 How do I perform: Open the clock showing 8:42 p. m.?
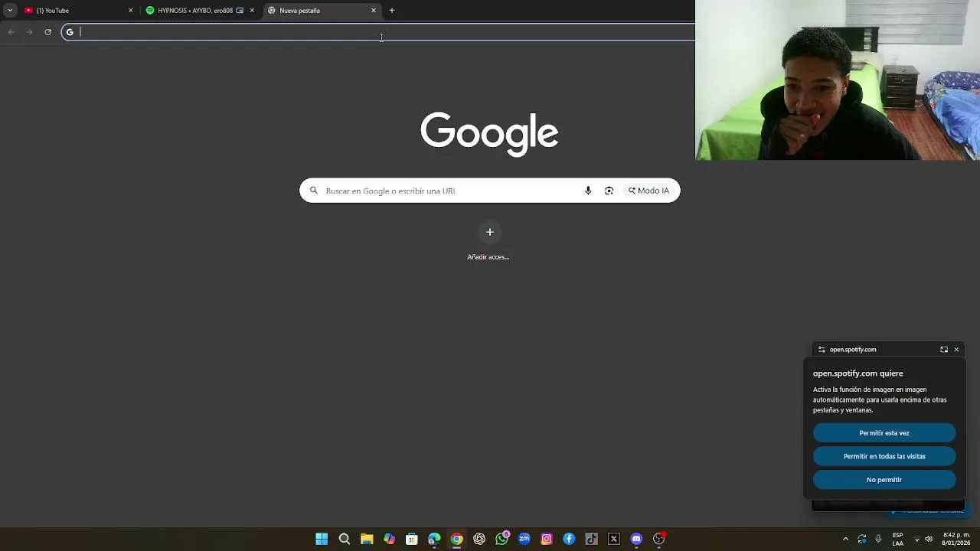pyautogui.click(x=956, y=539)
